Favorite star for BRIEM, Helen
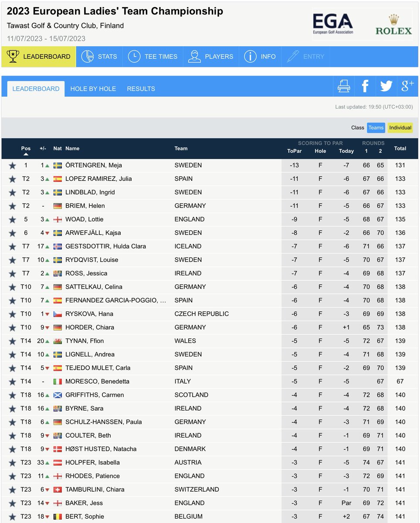The height and width of the screenshot is (523, 420). coord(12,206)
